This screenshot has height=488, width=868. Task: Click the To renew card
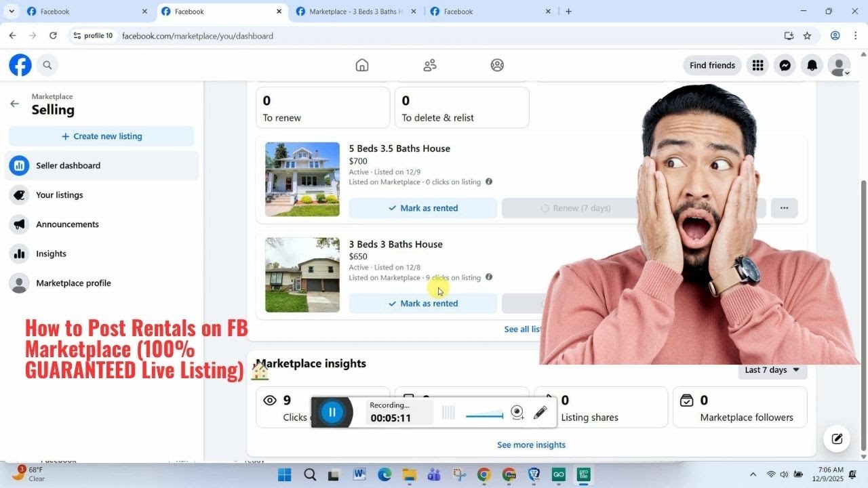click(x=323, y=108)
